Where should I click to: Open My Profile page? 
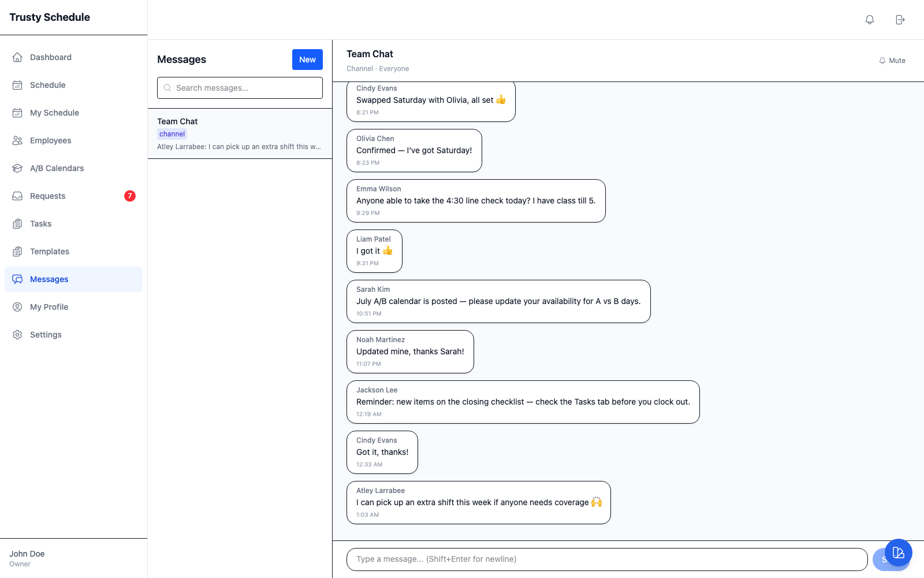[73, 307]
